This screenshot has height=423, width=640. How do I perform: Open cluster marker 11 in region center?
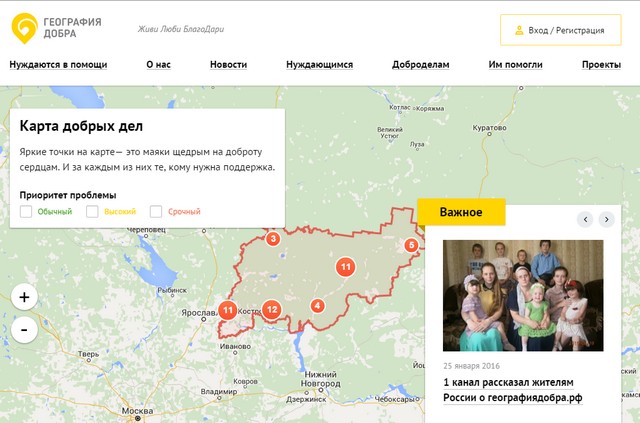[x=346, y=267]
